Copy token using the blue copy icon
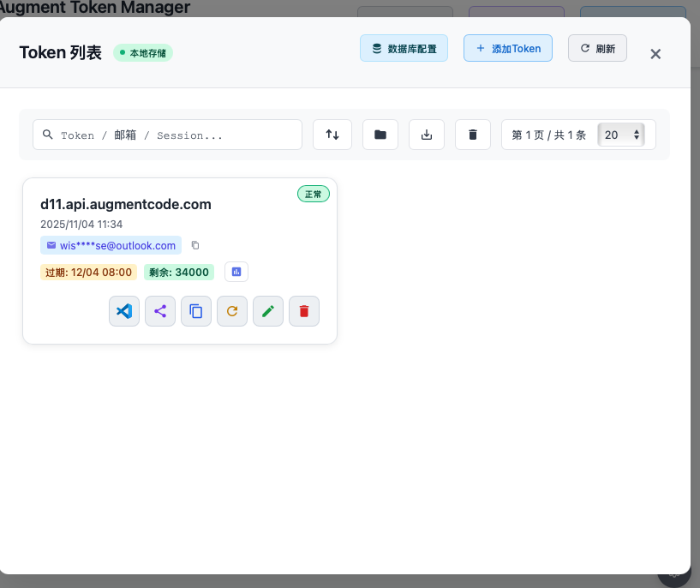Screen dimensions: 700x588 (x=196, y=311)
